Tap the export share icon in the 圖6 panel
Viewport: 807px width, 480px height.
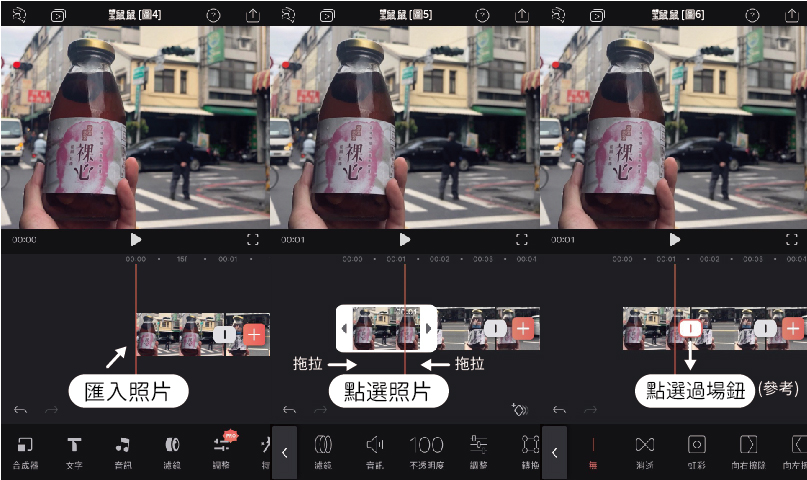pyautogui.click(x=792, y=15)
